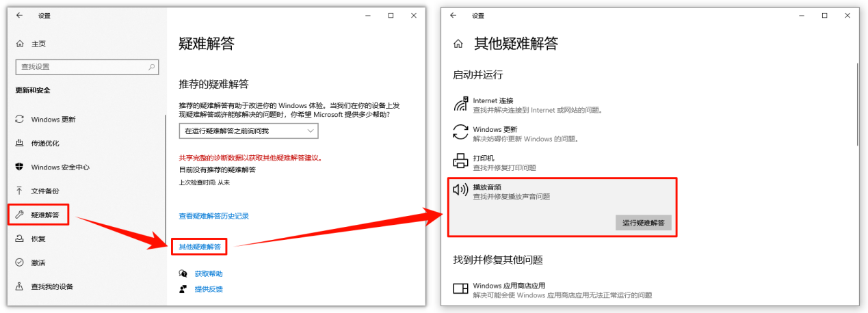868x313 pixels.
Task: Click the 获取帮助 help icon
Action: click(183, 273)
